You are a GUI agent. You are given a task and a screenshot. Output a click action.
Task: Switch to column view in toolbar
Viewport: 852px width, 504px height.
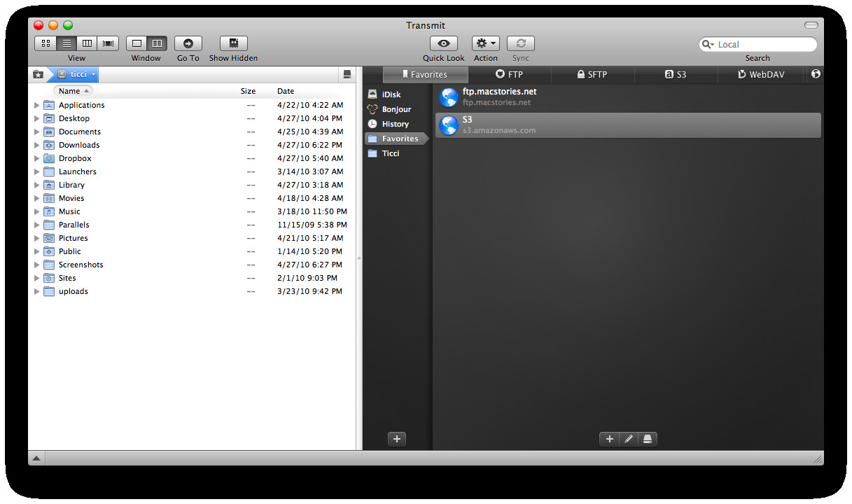87,43
